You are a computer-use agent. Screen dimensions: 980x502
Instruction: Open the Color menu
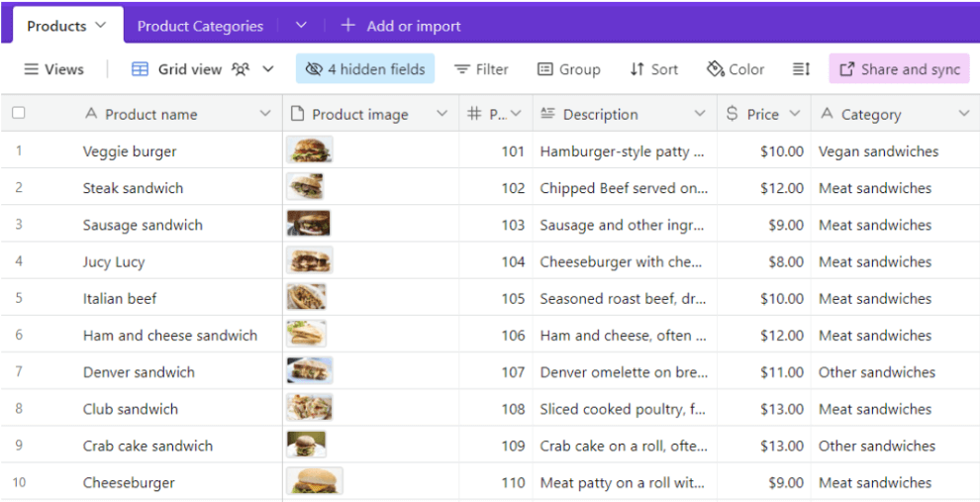click(x=735, y=69)
